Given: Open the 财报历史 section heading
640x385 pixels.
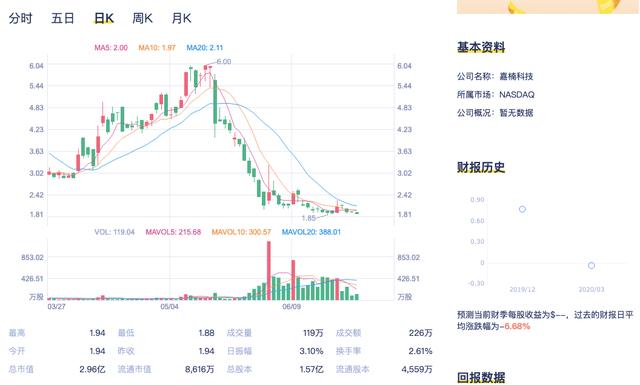Looking at the screenshot, I should point(481,167).
